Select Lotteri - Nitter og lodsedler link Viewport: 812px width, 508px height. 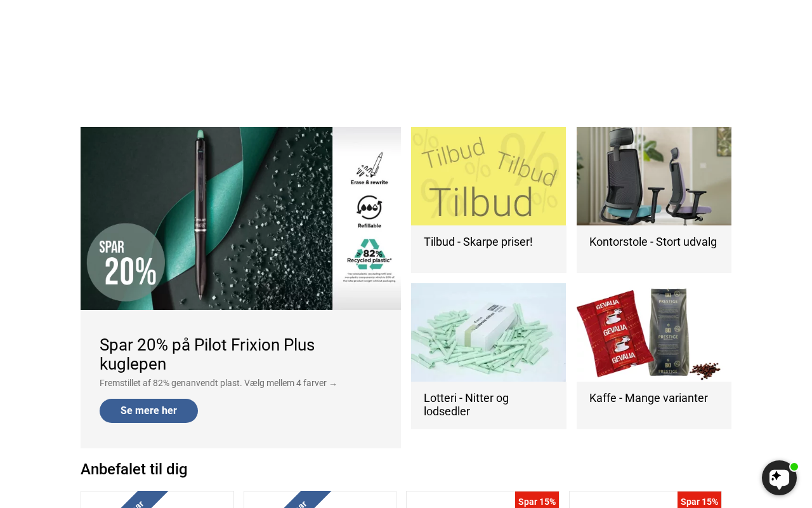(x=466, y=404)
